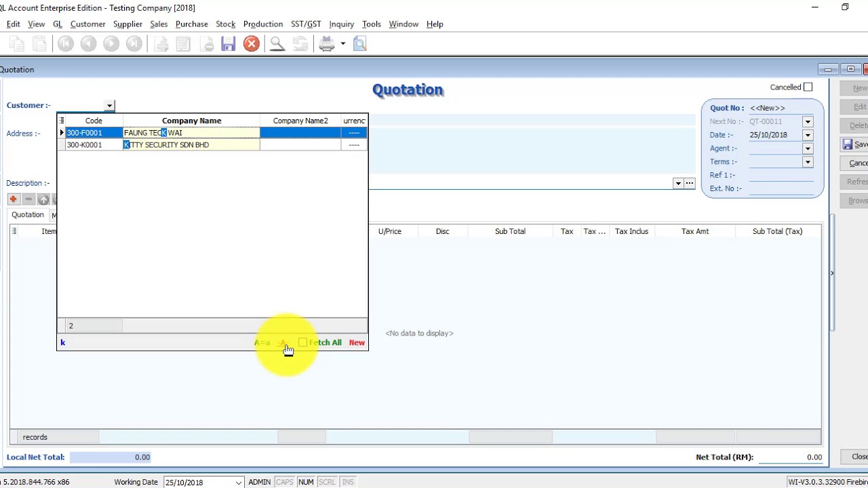Open the Customer dropdown arrow

coord(109,105)
